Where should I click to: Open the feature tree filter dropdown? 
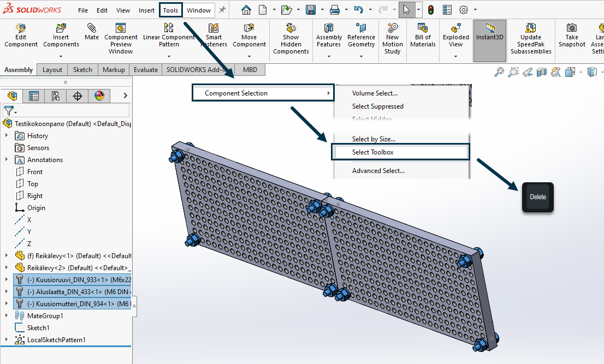click(x=10, y=111)
